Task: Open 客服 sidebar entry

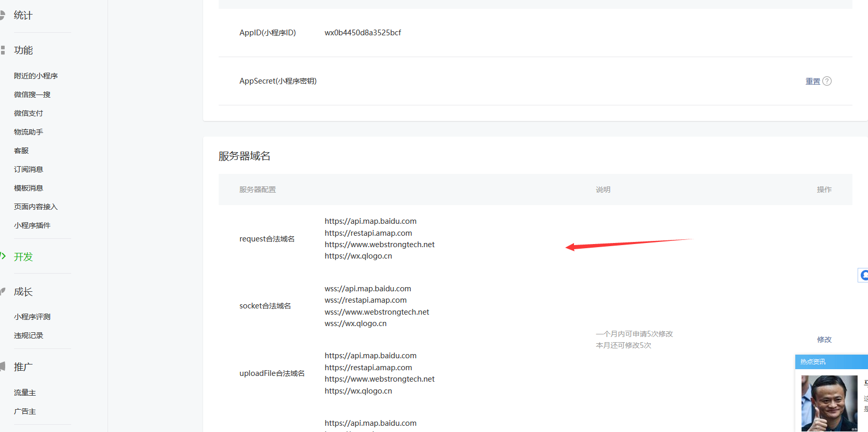Action: pyautogui.click(x=21, y=151)
